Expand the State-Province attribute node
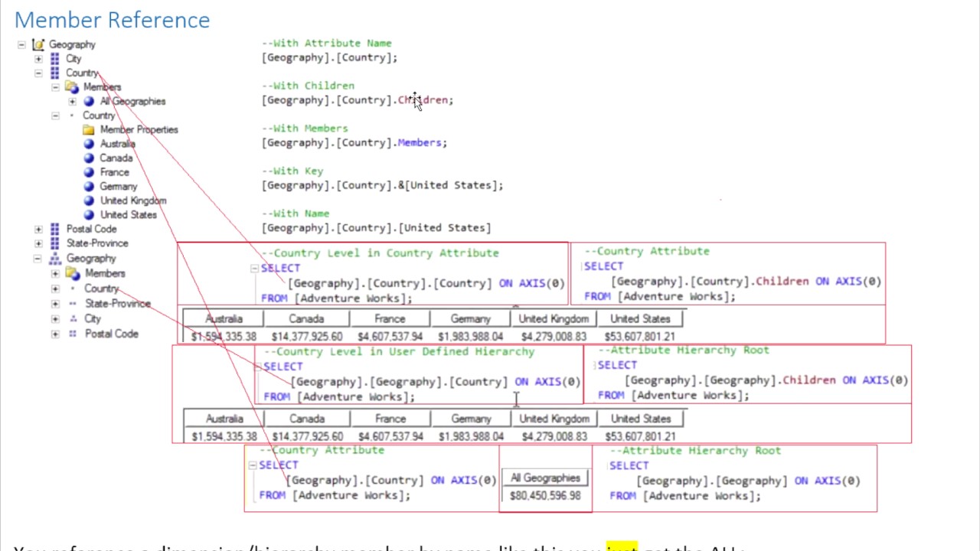The height and width of the screenshot is (551, 980). (x=38, y=243)
